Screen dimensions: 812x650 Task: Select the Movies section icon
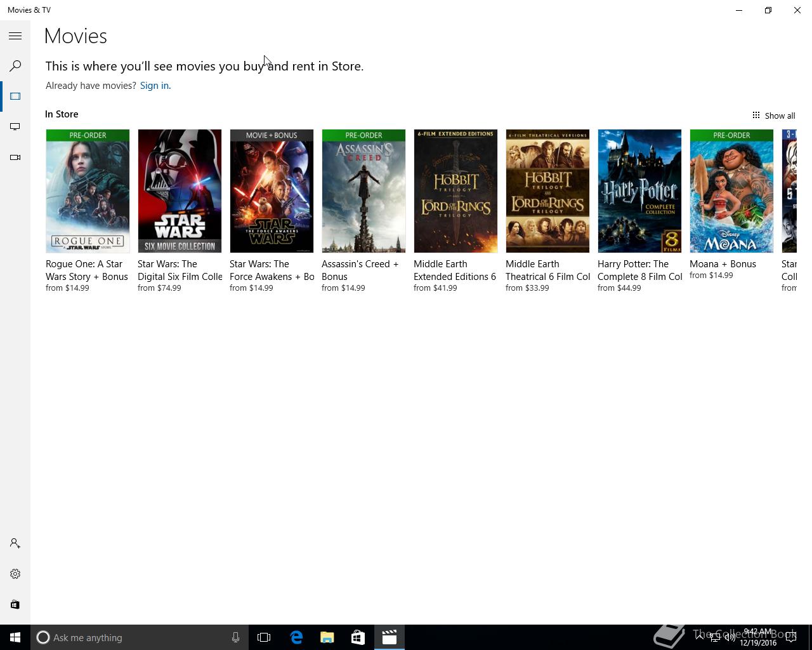[x=15, y=96]
